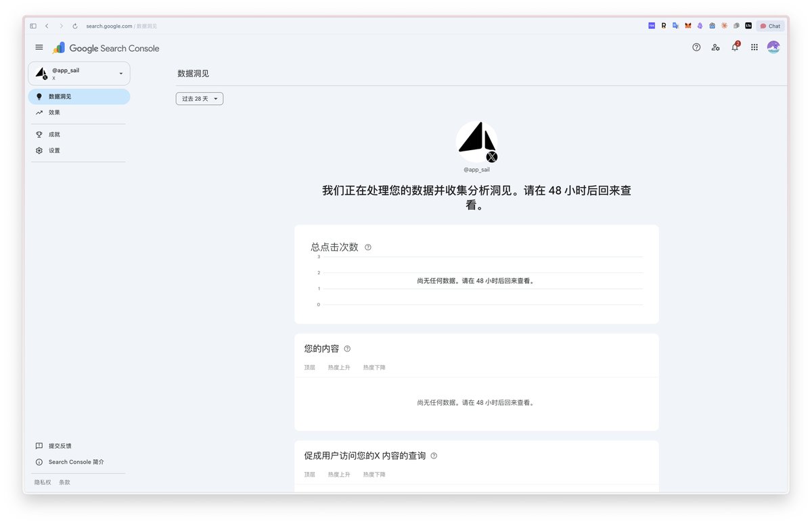Screen dimensions: 812x524
Task: Select 热度上升 tab under 您的内容
Action: pyautogui.click(x=339, y=368)
